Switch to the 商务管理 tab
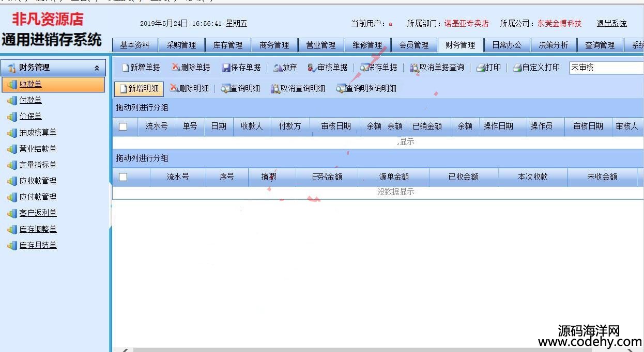Image resolution: width=644 pixels, height=352 pixels. coord(274,45)
